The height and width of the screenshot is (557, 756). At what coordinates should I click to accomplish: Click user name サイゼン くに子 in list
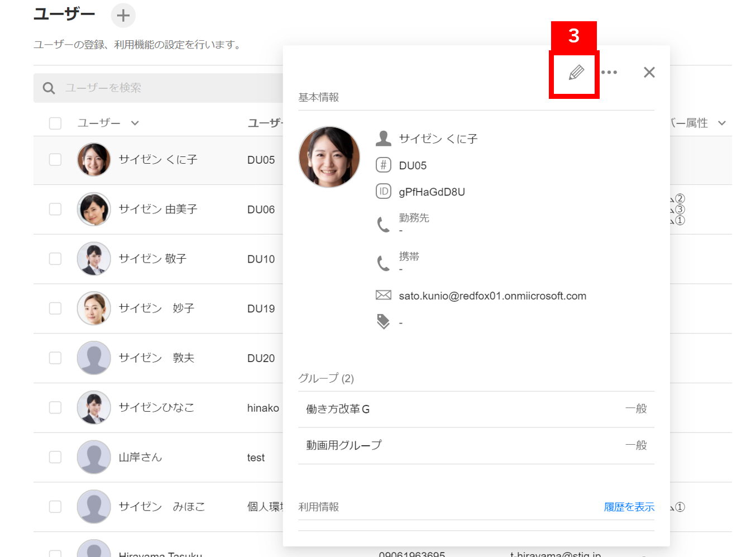point(158,160)
